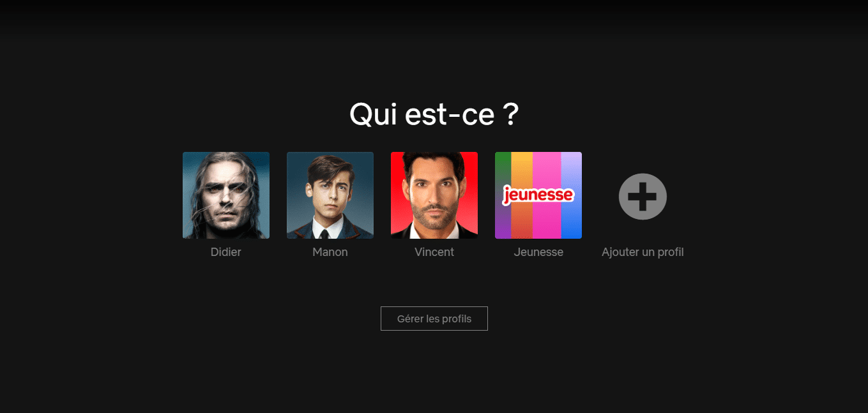Screen dimensions: 868x413
Task: Open the colorful Jeunesse kids tile
Action: [x=538, y=195]
